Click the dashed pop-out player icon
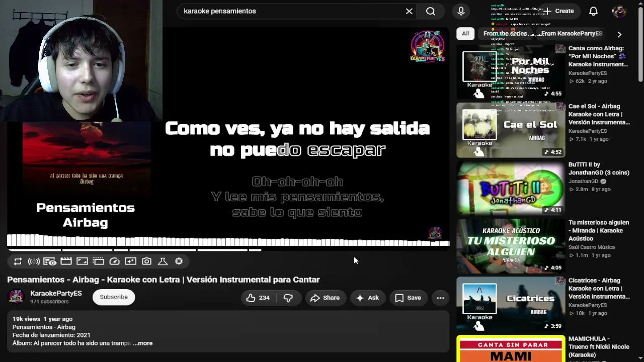 (x=98, y=261)
